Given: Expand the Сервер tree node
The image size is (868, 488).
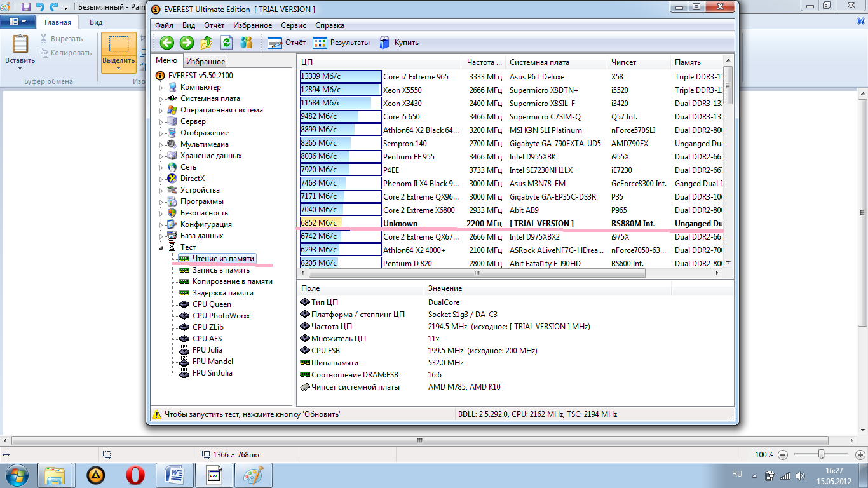Looking at the screenshot, I should (x=161, y=121).
